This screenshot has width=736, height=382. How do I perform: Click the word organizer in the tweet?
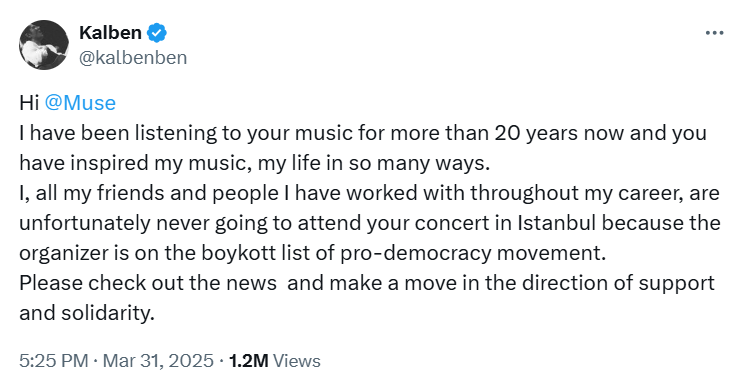[x=64, y=253]
